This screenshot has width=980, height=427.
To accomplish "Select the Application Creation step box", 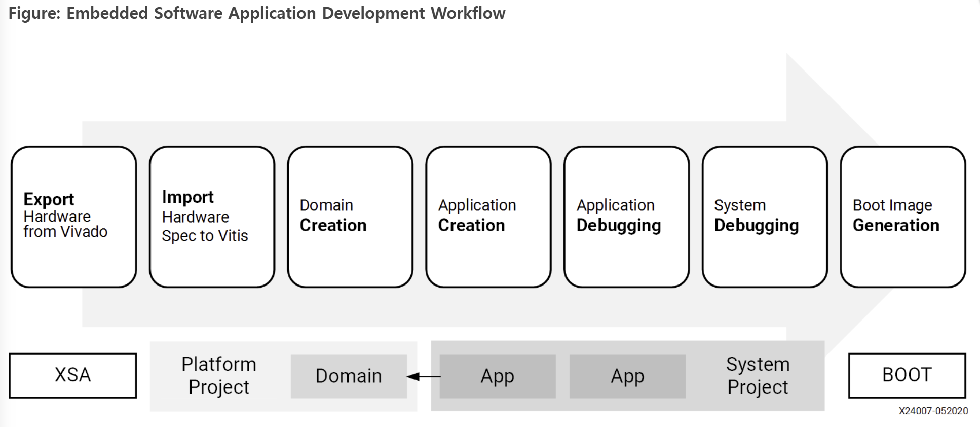I will (x=488, y=217).
